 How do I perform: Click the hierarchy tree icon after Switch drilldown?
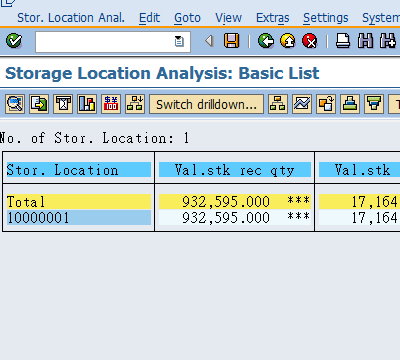[x=278, y=104]
